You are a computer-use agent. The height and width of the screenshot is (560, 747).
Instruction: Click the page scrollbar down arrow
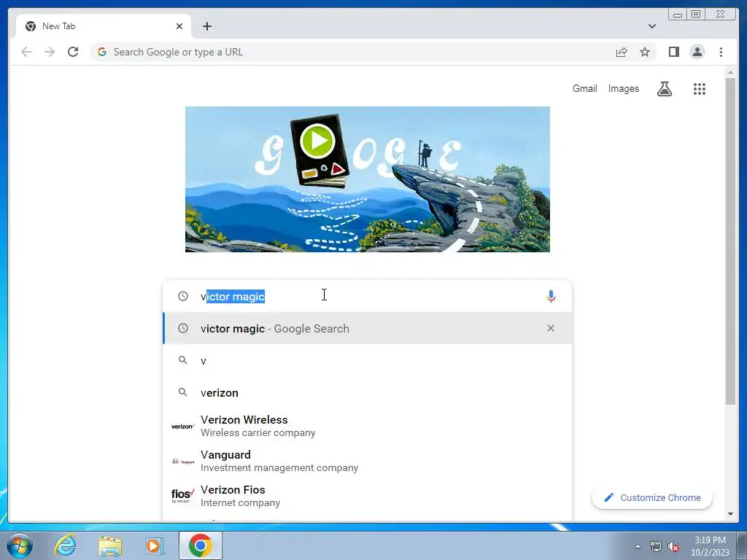tap(731, 514)
